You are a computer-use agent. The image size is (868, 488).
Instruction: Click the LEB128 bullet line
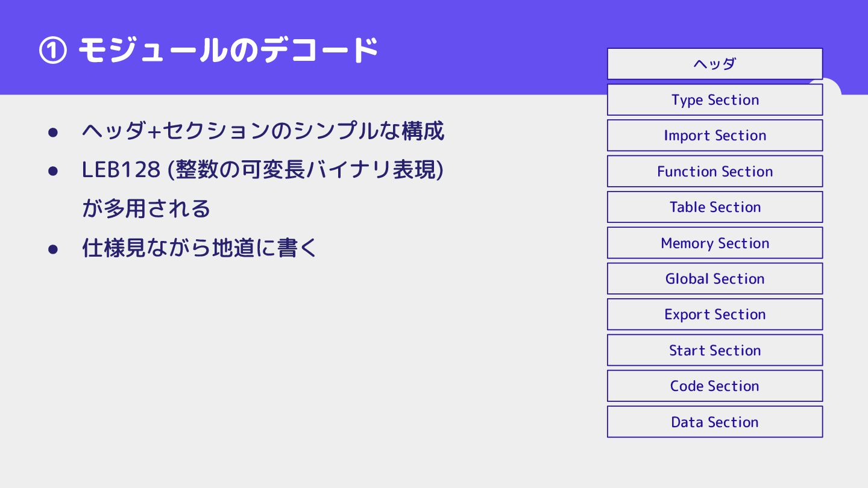263,170
